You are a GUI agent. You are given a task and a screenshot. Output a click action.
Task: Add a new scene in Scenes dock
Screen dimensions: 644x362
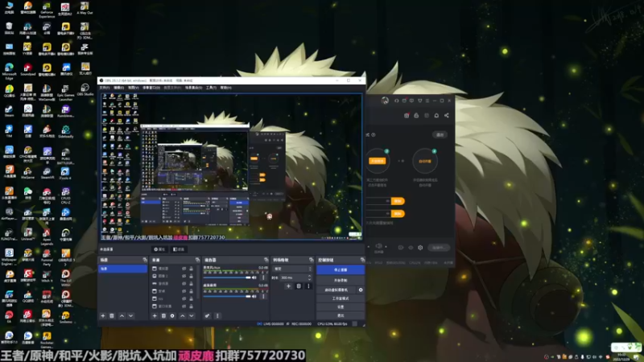coord(103,315)
